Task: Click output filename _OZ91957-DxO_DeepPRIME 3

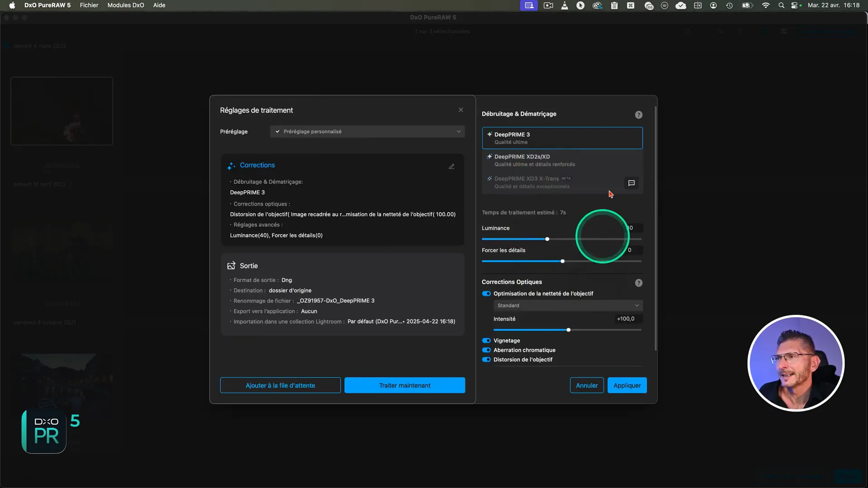Action: [x=335, y=300]
